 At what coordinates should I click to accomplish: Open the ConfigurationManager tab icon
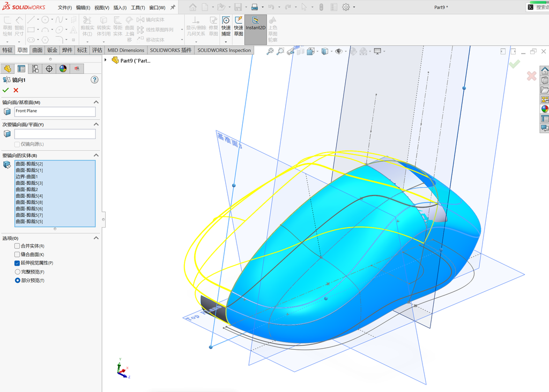pos(35,69)
